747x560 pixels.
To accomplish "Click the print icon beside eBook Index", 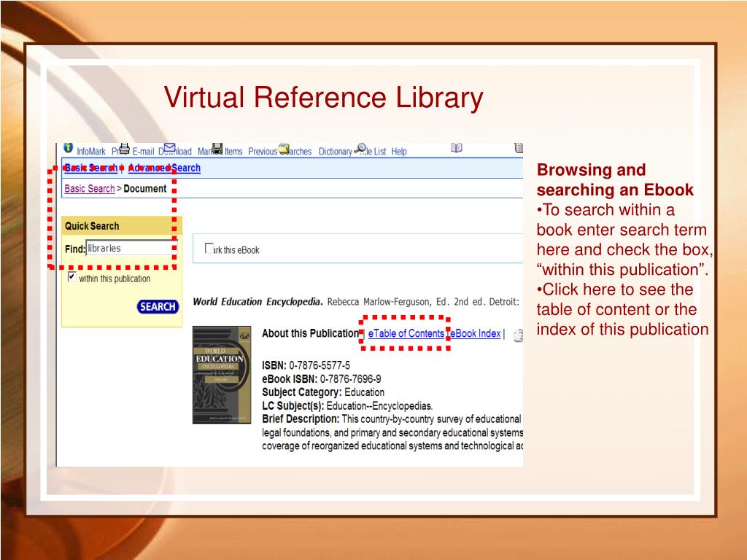I will [x=518, y=335].
